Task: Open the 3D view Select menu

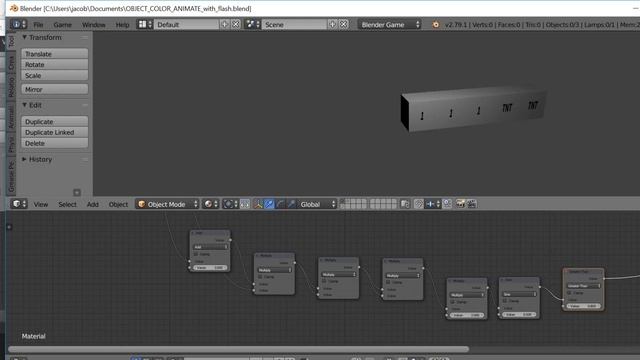Action: coord(67,204)
